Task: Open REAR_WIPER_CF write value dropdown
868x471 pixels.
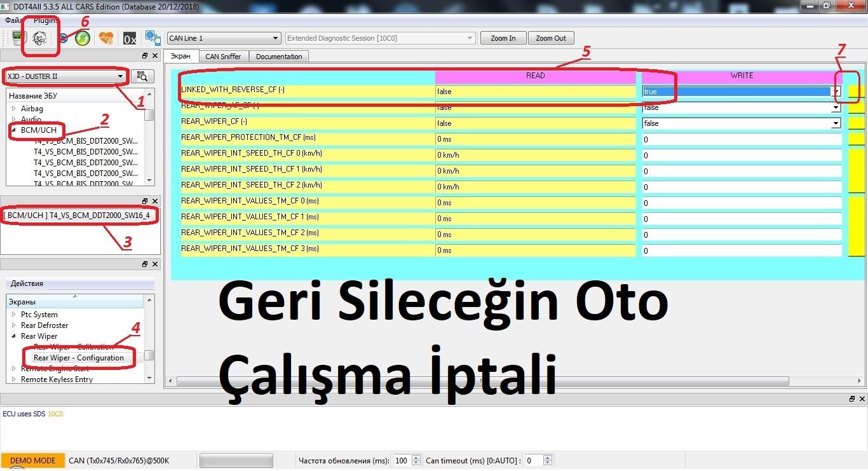Action: point(836,123)
